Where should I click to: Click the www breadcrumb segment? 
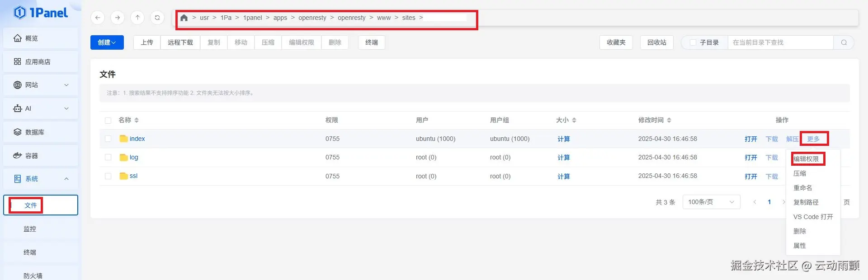[x=384, y=18]
